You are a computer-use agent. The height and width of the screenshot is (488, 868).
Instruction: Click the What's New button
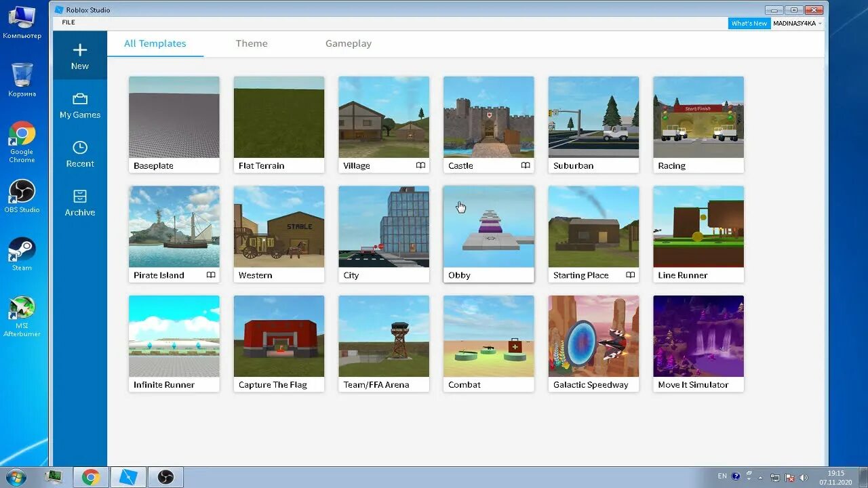pyautogui.click(x=749, y=22)
